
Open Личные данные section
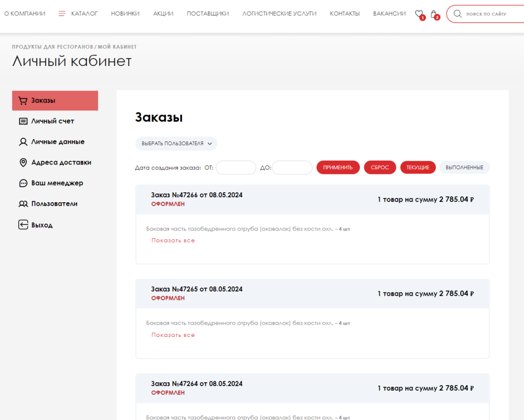(58, 142)
